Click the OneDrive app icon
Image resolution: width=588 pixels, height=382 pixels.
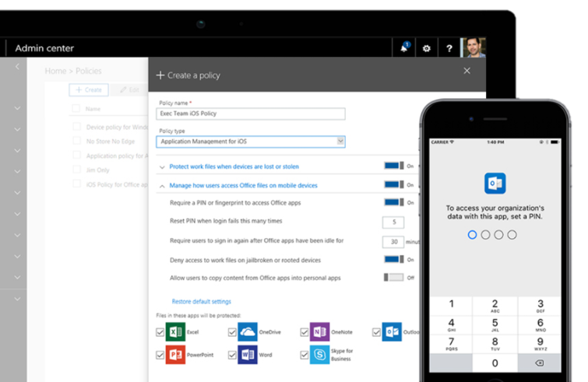pyautogui.click(x=247, y=331)
